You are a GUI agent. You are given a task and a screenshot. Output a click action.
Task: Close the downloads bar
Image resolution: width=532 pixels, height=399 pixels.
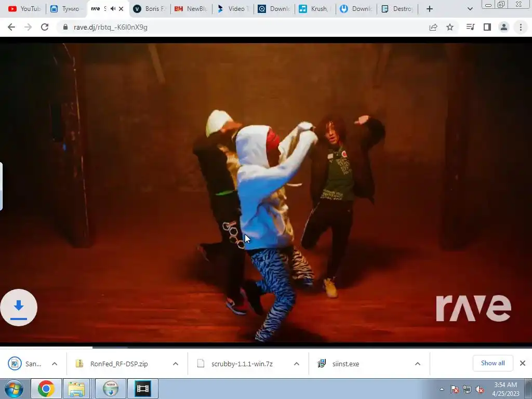pyautogui.click(x=523, y=363)
